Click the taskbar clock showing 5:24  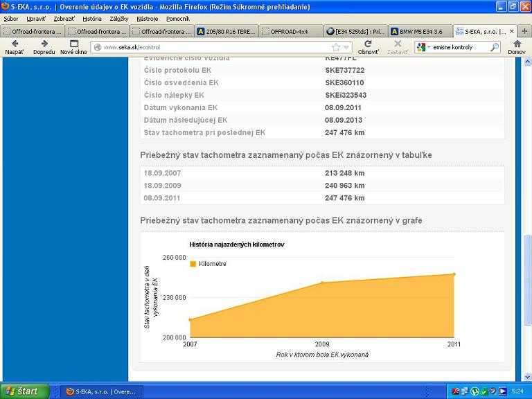[517, 391]
